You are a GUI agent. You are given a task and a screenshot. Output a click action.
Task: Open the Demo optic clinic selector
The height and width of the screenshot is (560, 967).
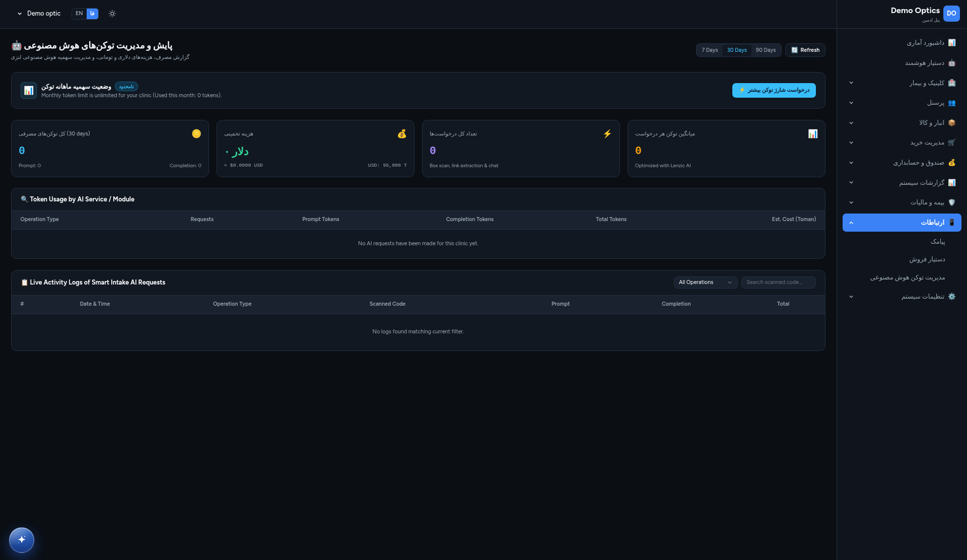point(39,14)
